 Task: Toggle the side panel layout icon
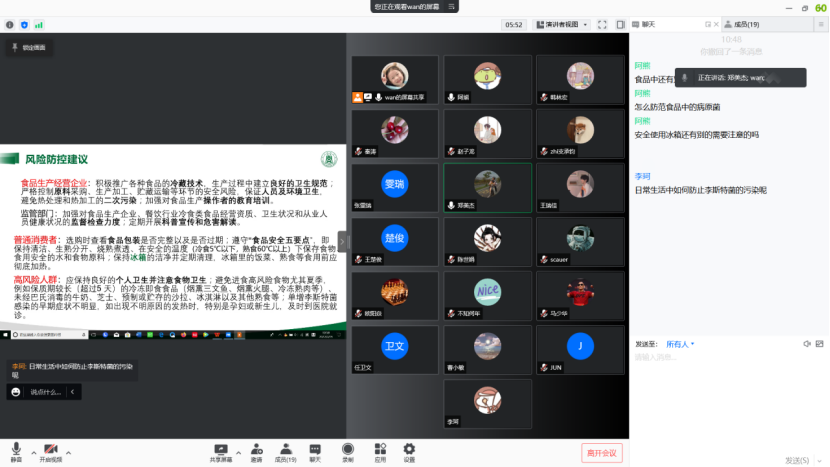[620, 24]
